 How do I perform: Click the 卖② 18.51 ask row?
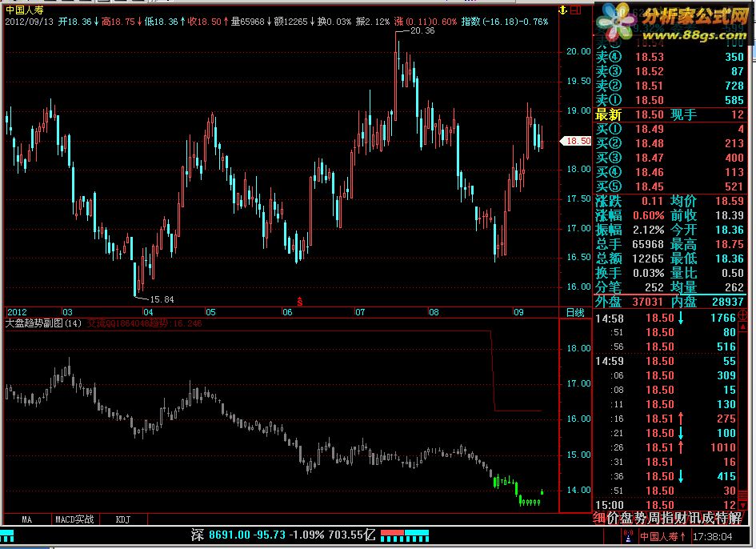coord(670,86)
